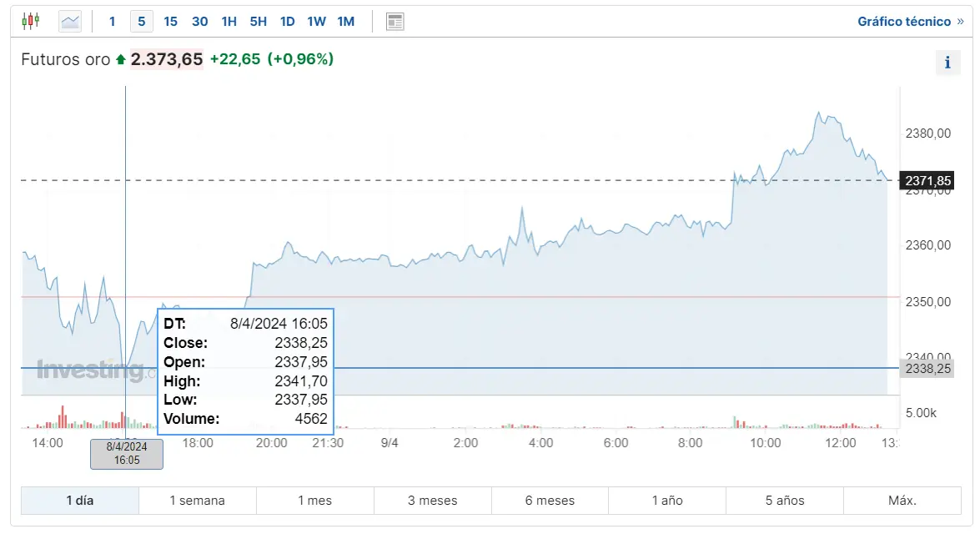Show the 5 años time range
The height and width of the screenshot is (534, 980).
[x=785, y=501]
